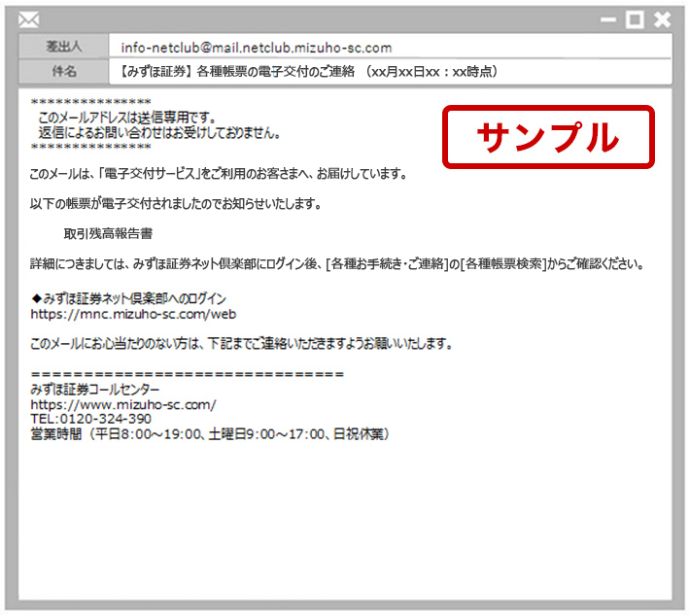Click the 営業時間 business hours line

pyautogui.click(x=210, y=434)
